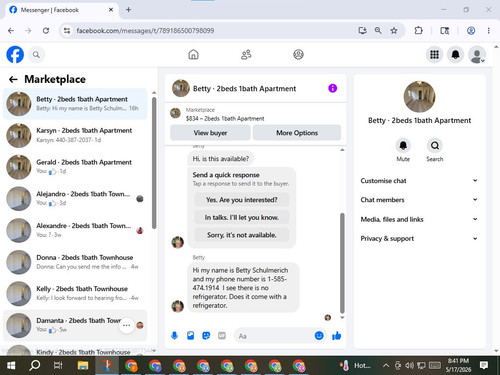Open the browser extensions puzzle icon
Image resolution: width=500 pixels, height=375 pixels.
point(418,31)
